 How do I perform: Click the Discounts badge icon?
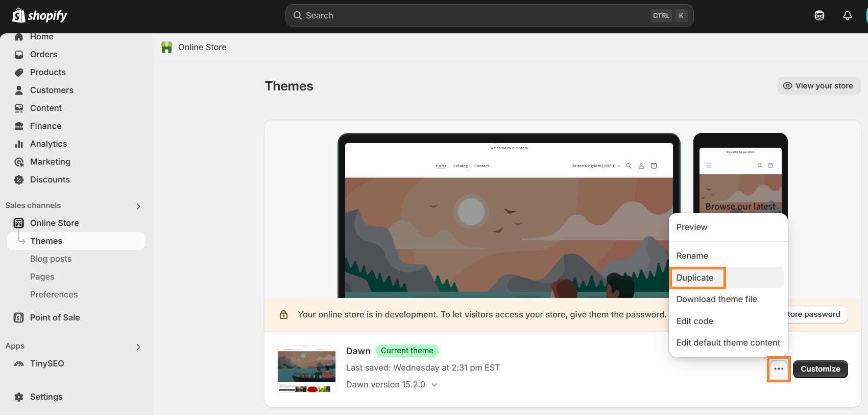click(x=19, y=180)
